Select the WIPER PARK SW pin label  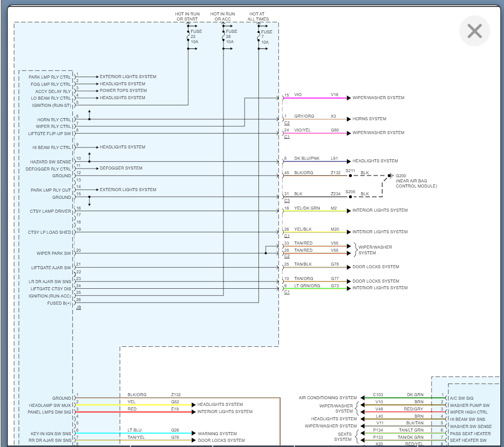[53, 254]
